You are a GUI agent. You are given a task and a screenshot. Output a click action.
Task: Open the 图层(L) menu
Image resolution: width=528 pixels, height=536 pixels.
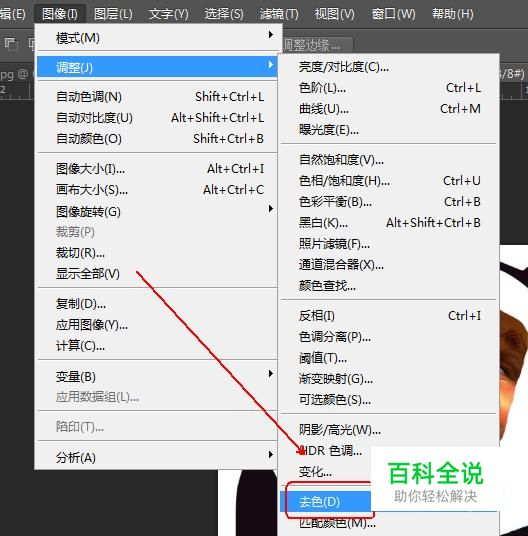click(113, 14)
